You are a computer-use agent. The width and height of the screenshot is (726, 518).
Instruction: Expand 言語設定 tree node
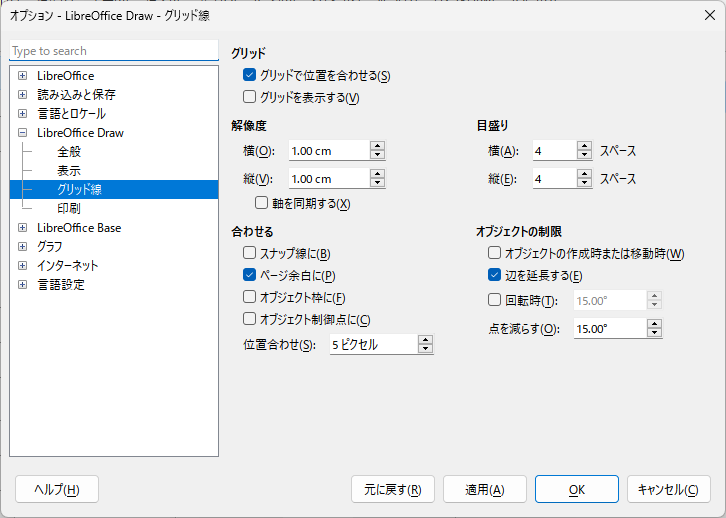22,284
